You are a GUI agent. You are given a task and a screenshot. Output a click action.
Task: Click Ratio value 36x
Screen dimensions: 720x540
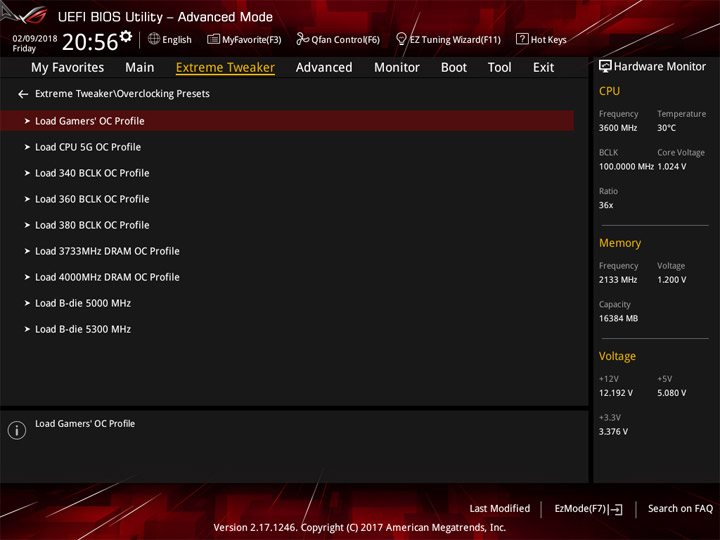click(x=606, y=205)
